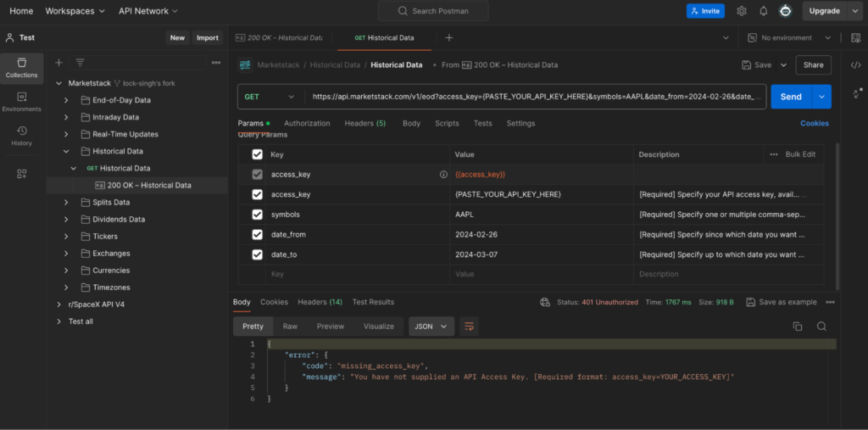Open the user avatar icon in header
This screenshot has width=868, height=430.
[785, 11]
